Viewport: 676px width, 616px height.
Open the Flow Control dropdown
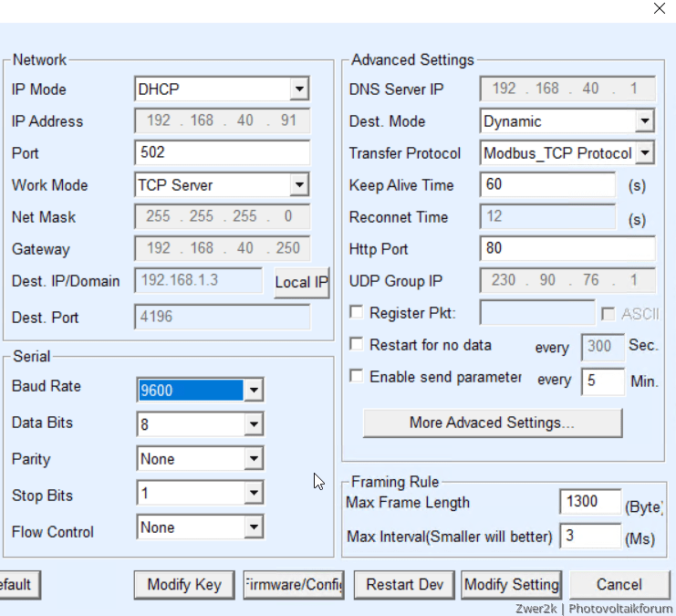click(254, 527)
